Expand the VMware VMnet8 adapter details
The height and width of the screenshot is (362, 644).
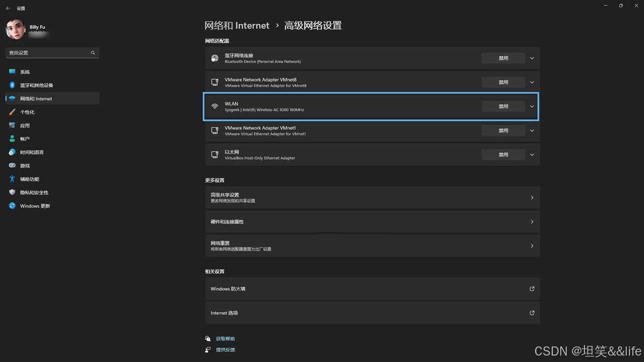(532, 82)
